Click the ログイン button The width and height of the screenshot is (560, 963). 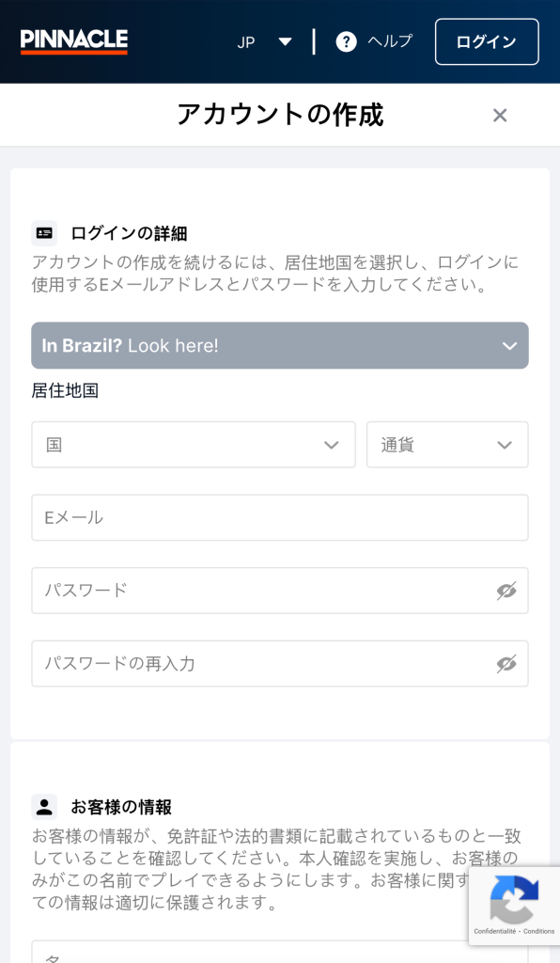pyautogui.click(x=487, y=41)
